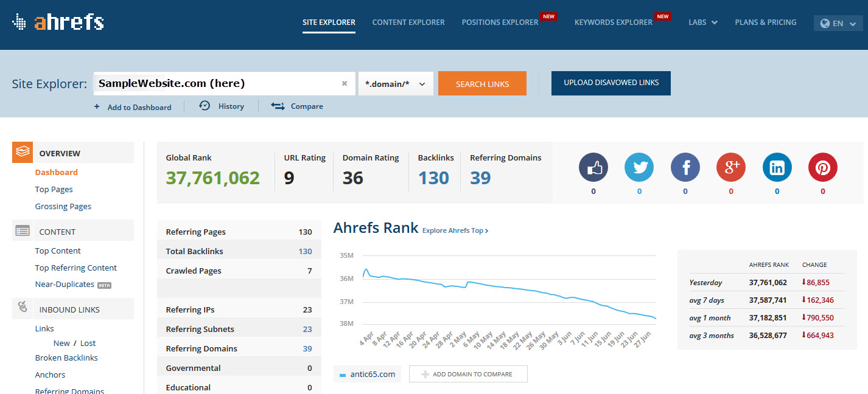Viewport: 868px width, 394px height.
Task: Open the globe language icon
Action: click(x=825, y=23)
